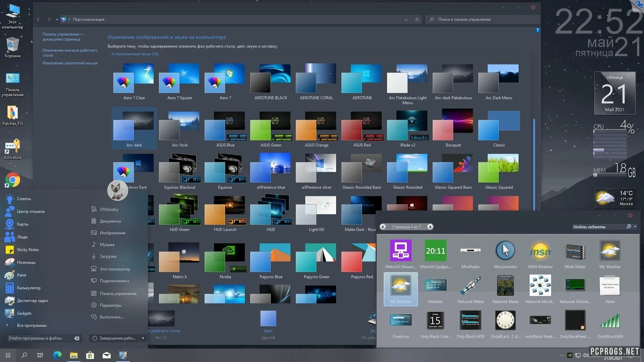Launch Paint from Start menu

[21, 275]
